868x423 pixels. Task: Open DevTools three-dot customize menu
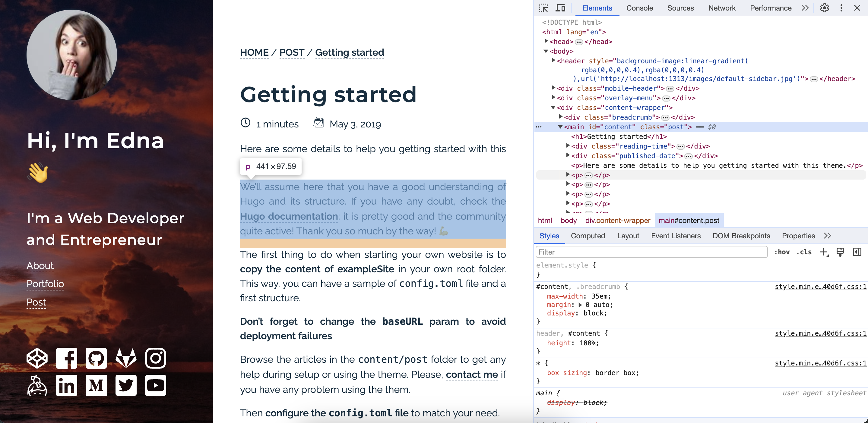[841, 8]
